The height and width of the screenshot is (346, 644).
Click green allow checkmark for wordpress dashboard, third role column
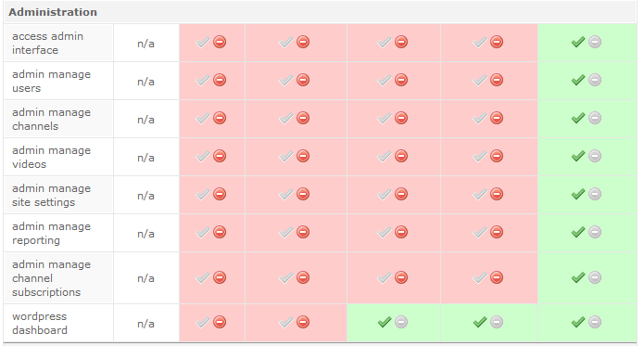[385, 322]
